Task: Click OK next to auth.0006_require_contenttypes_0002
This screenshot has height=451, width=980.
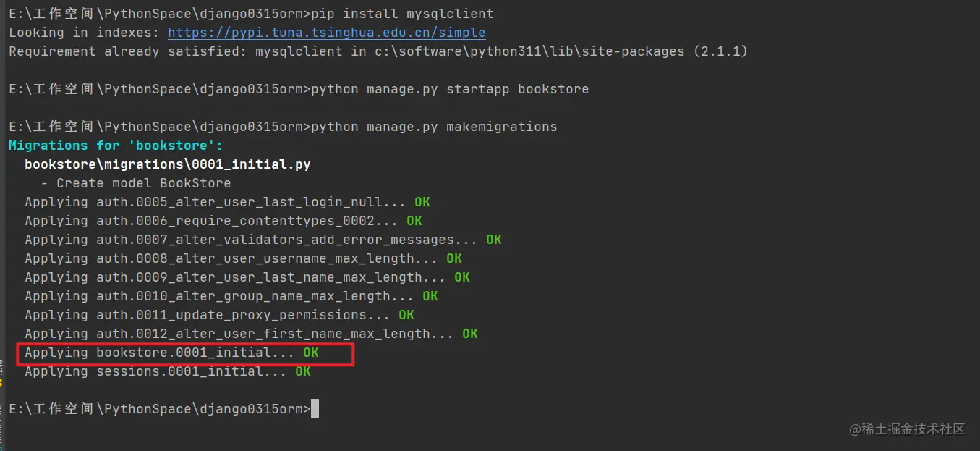Action: 414,221
